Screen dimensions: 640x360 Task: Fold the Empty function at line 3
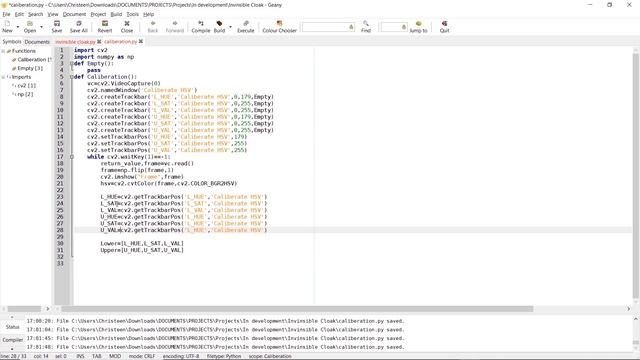pos(72,64)
